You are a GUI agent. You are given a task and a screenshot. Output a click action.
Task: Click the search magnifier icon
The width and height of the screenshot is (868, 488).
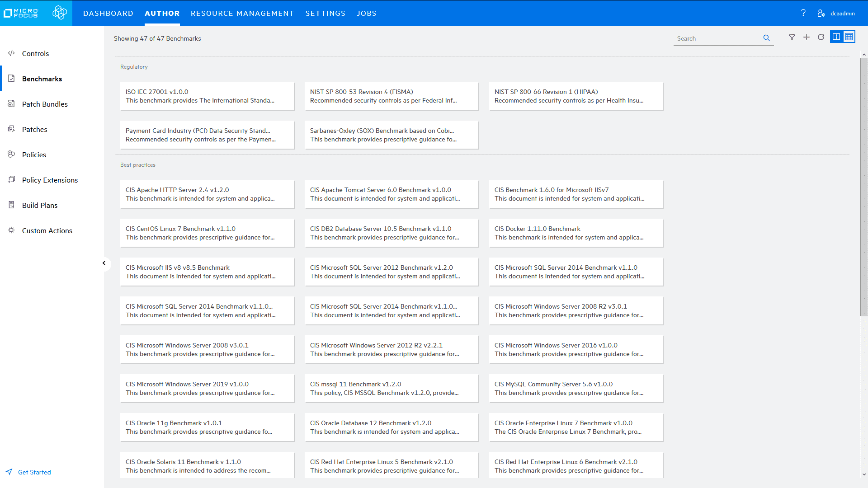[x=766, y=38]
